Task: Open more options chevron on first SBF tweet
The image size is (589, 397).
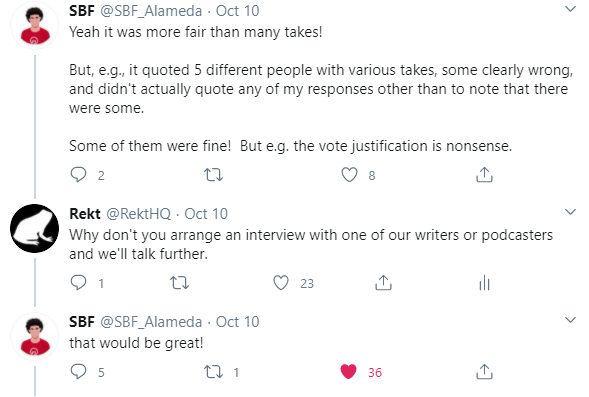Action: click(x=570, y=9)
